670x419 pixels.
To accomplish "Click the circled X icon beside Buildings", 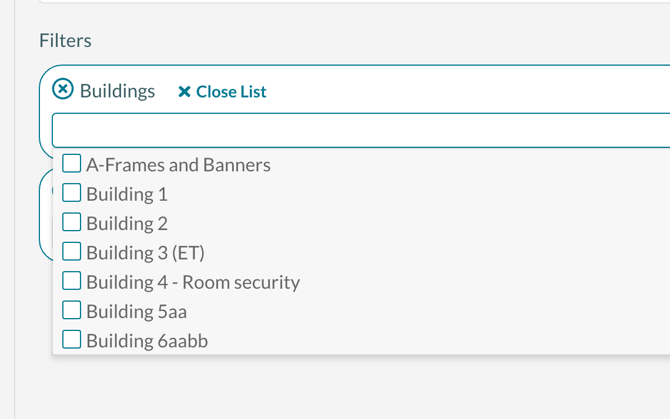I will [63, 90].
